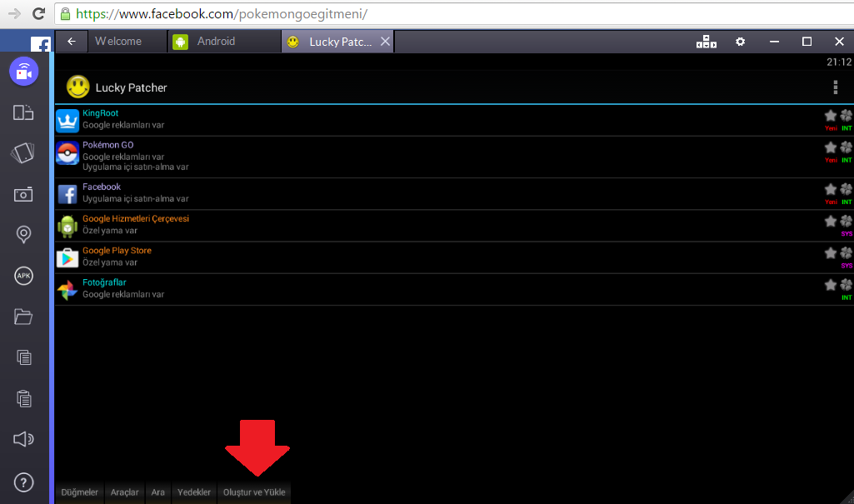Viewport: 854px width, 504px height.
Task: Click the volume speaker icon in sidebar
Action: pyautogui.click(x=23, y=439)
